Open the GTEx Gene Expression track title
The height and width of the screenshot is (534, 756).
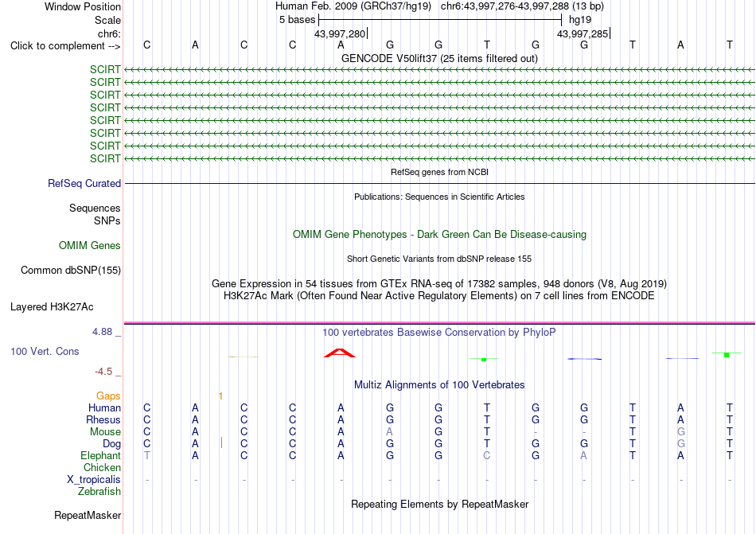click(439, 283)
